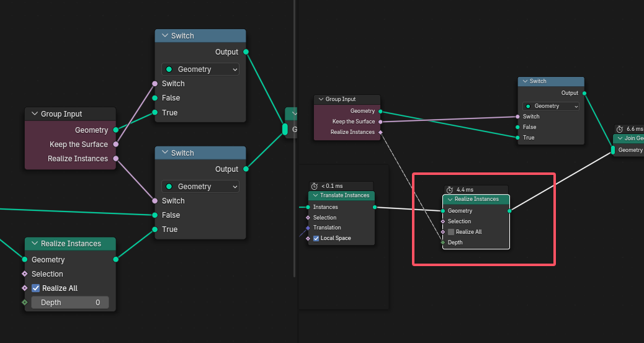Click Selection socket on Translate Instances node

pyautogui.click(x=308, y=218)
